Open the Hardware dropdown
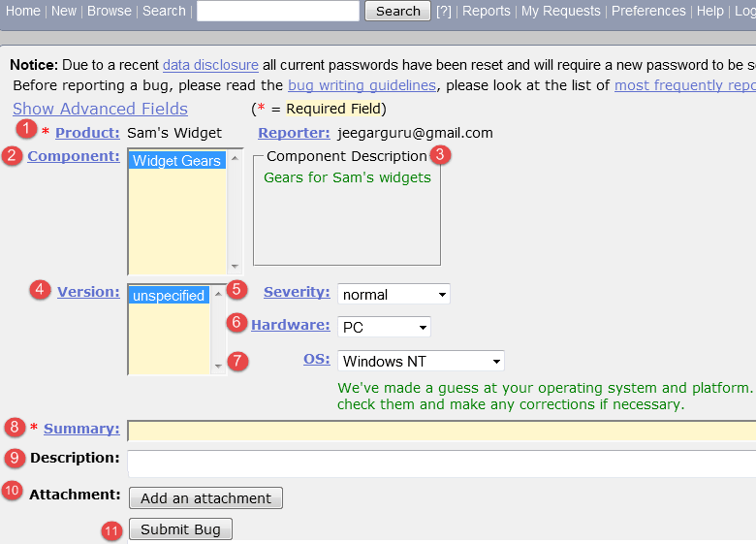The height and width of the screenshot is (544, 756). pos(384,328)
